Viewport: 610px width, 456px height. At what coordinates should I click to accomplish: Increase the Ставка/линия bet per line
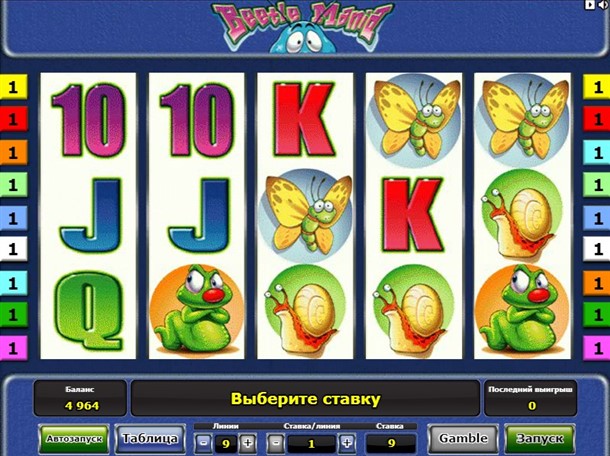[x=347, y=443]
